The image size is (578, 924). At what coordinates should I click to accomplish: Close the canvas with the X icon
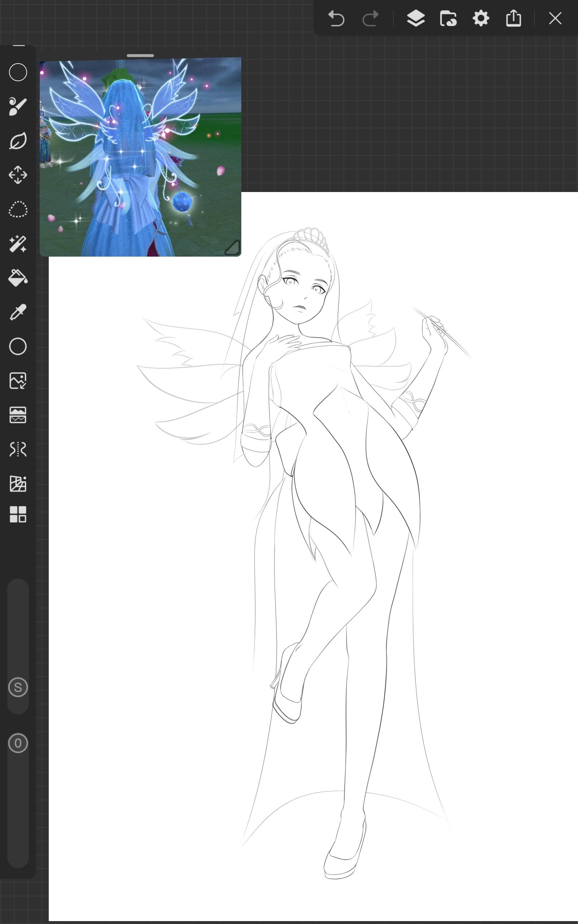point(555,18)
